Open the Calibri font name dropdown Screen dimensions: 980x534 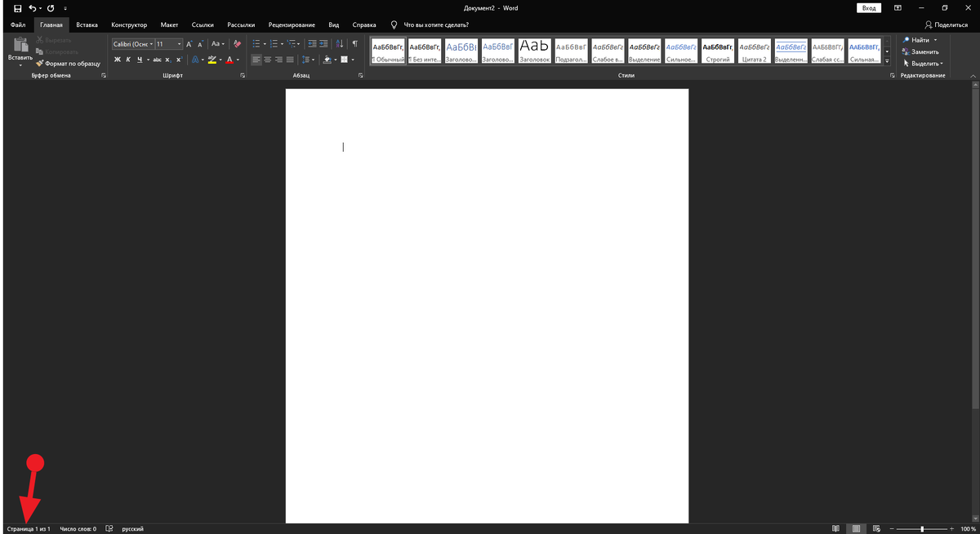[152, 44]
